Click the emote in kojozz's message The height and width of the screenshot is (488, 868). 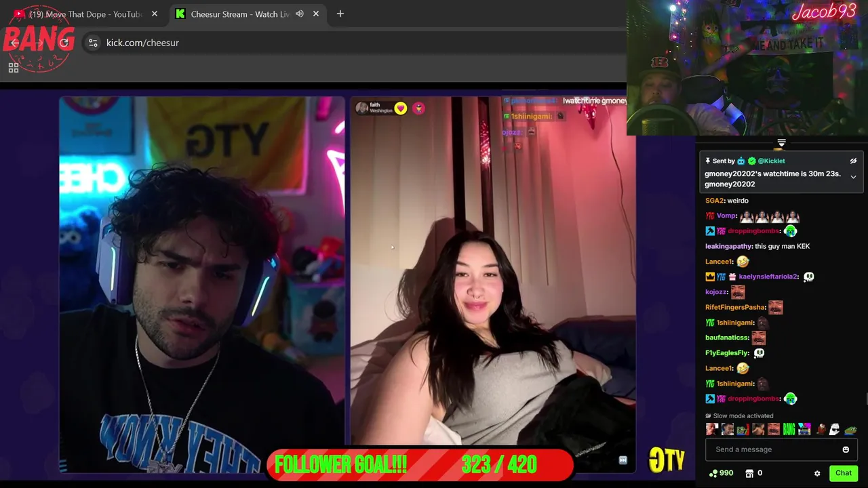(x=738, y=292)
